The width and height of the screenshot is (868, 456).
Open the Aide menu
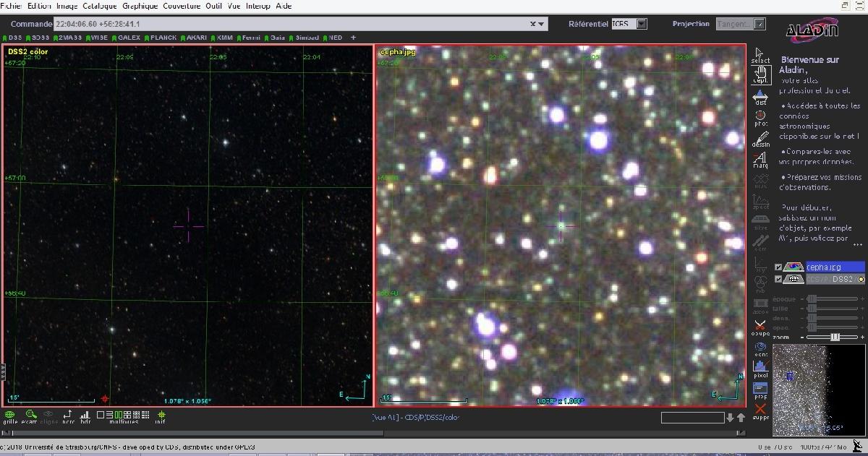[284, 6]
